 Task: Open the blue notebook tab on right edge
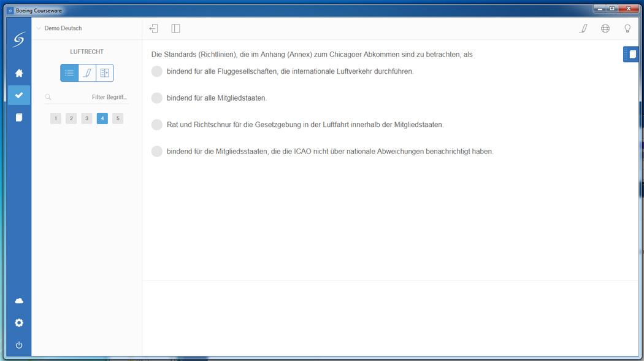(631, 54)
